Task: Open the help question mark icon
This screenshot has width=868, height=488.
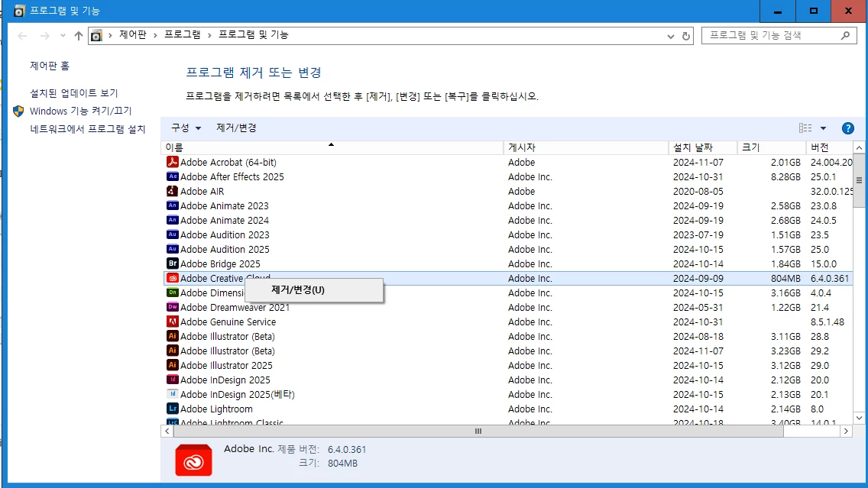Action: [x=847, y=128]
